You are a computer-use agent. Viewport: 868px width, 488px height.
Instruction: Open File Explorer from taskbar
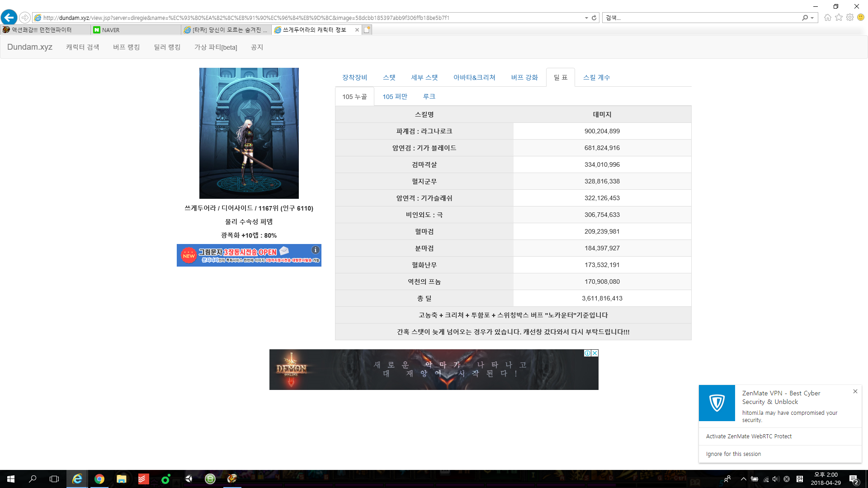click(122, 479)
